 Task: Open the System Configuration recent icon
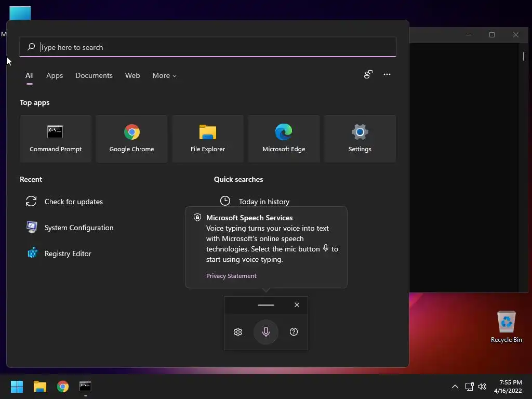pos(32,227)
